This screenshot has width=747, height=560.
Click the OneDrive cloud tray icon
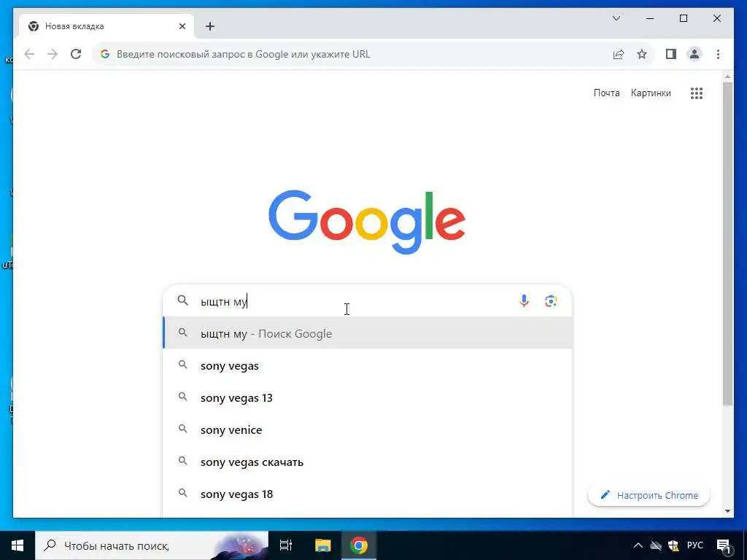tap(656, 545)
